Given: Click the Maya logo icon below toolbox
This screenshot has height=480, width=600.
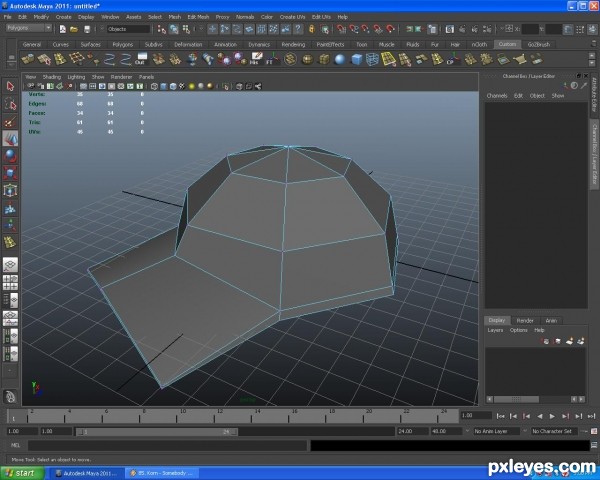Looking at the screenshot, I should coord(10,397).
